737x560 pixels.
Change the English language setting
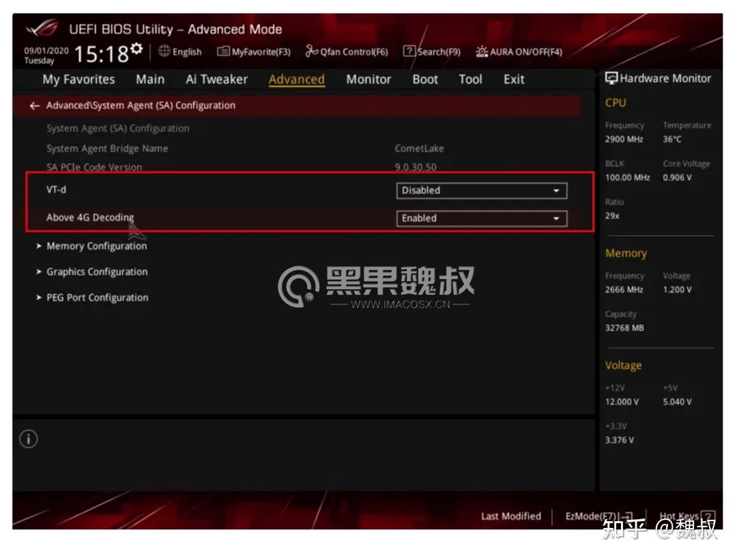pyautogui.click(x=183, y=51)
